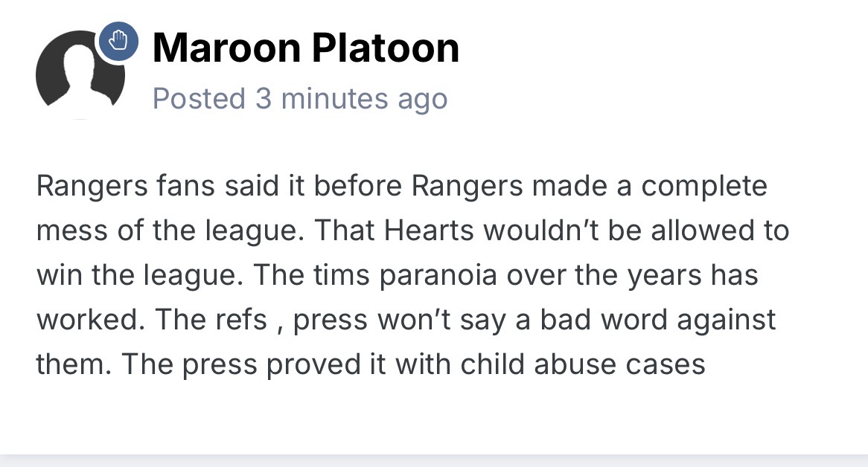Click the final line starting 'them. The press'
The width and height of the screenshot is (868, 467).
click(371, 365)
